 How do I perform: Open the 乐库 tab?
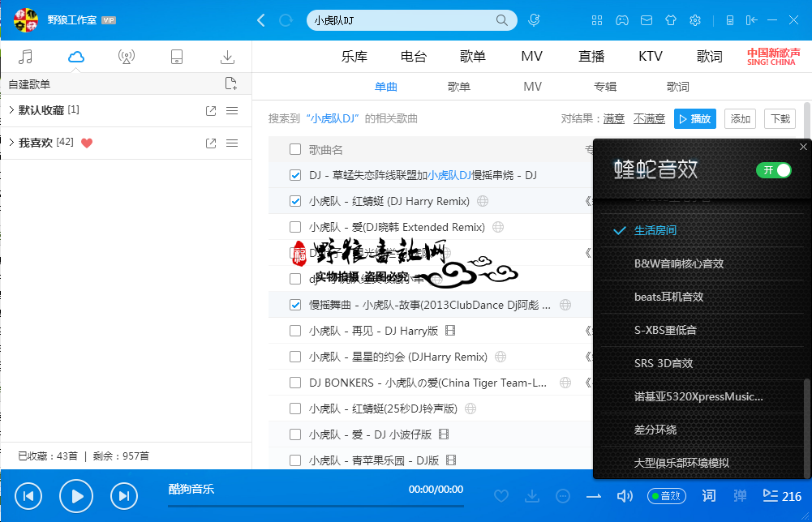pos(354,57)
